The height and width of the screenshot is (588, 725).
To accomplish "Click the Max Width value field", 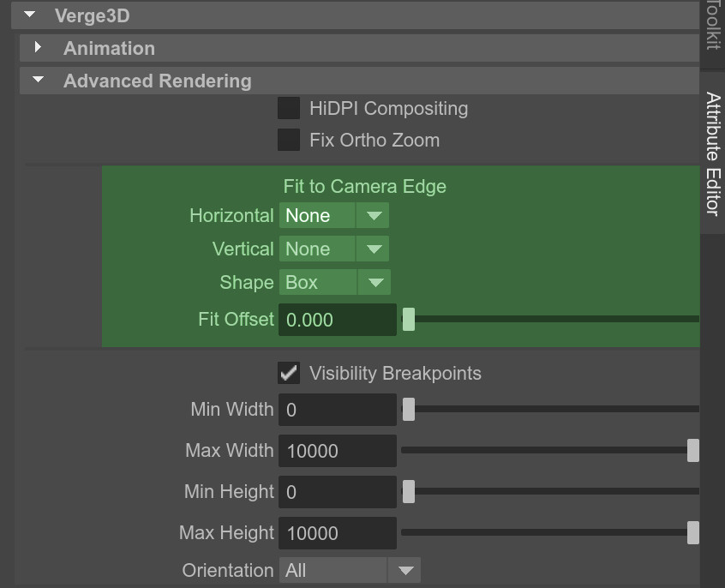I will (338, 451).
